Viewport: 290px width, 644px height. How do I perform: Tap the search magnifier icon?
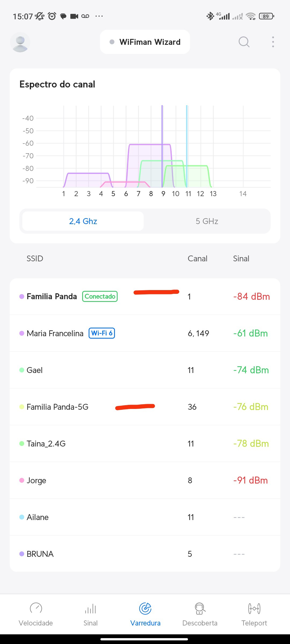coord(244,42)
